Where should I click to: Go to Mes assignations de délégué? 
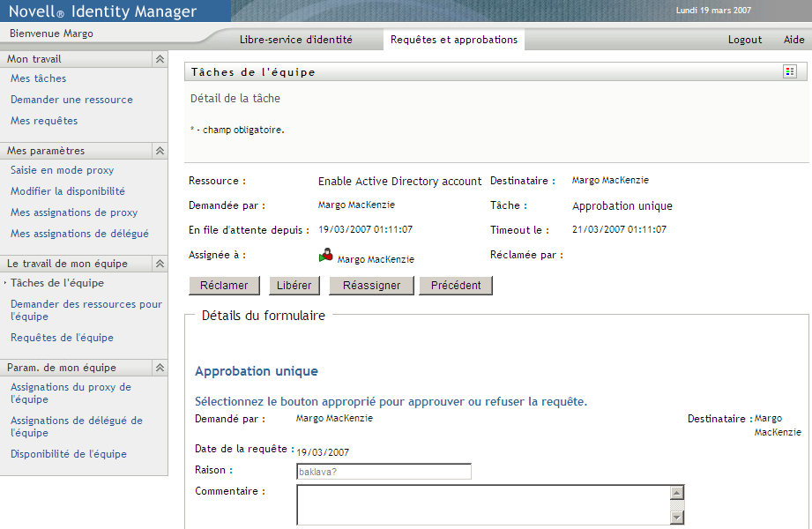point(79,234)
